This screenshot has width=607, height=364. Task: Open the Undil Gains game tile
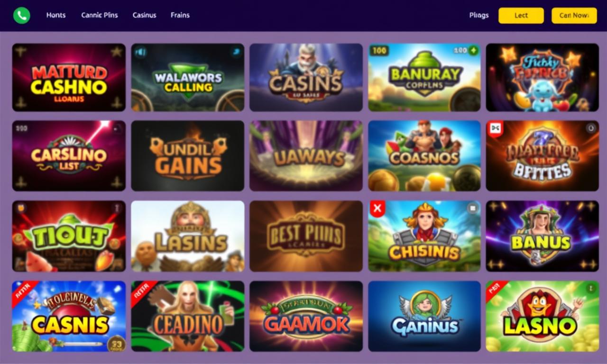coord(188,155)
